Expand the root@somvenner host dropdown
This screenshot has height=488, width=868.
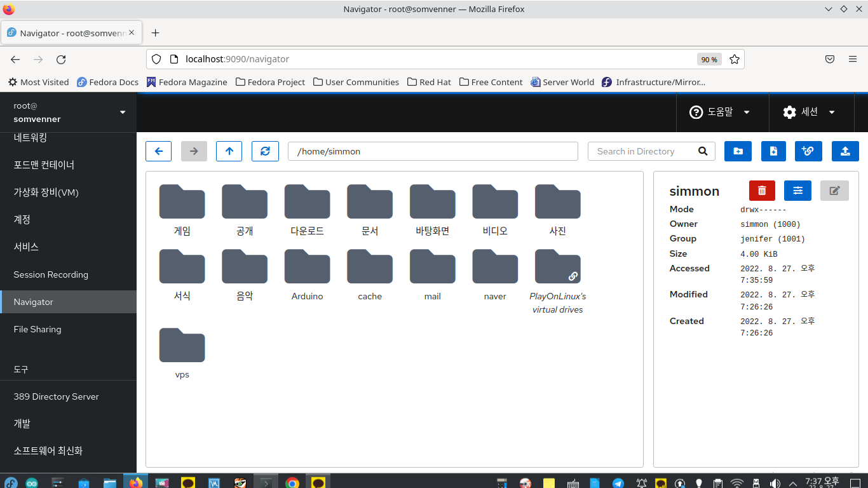[x=68, y=112]
